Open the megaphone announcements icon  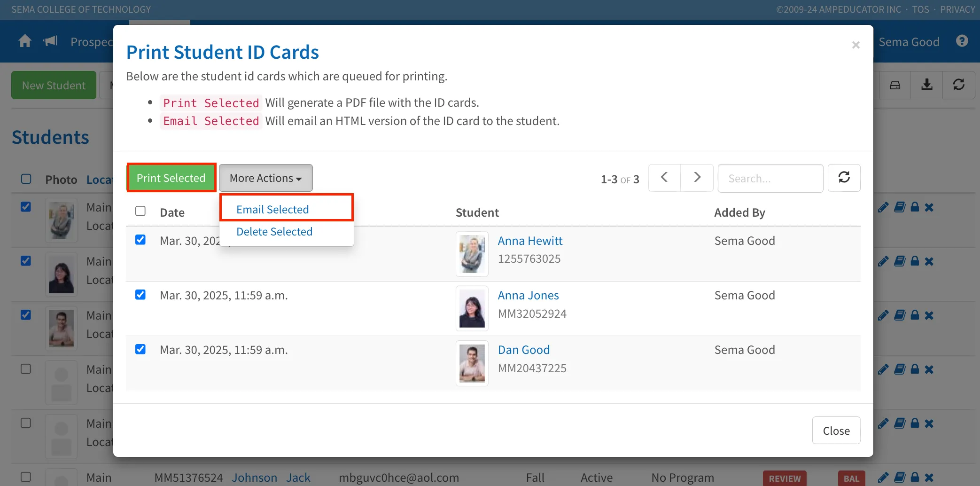(50, 41)
